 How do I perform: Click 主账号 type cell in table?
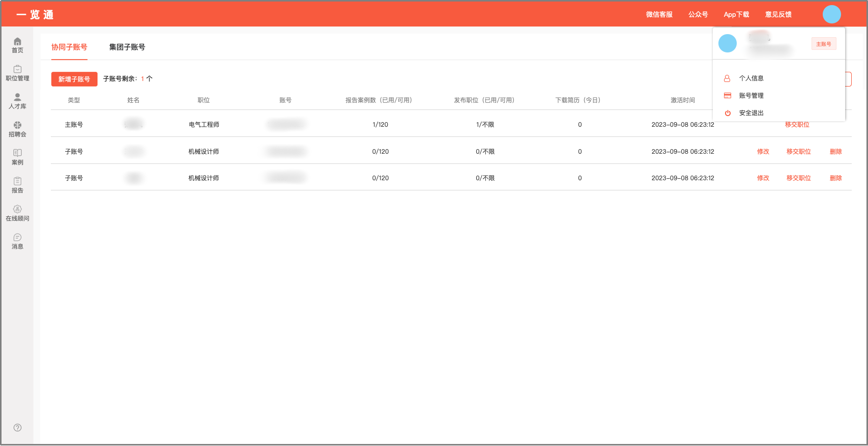(x=74, y=125)
